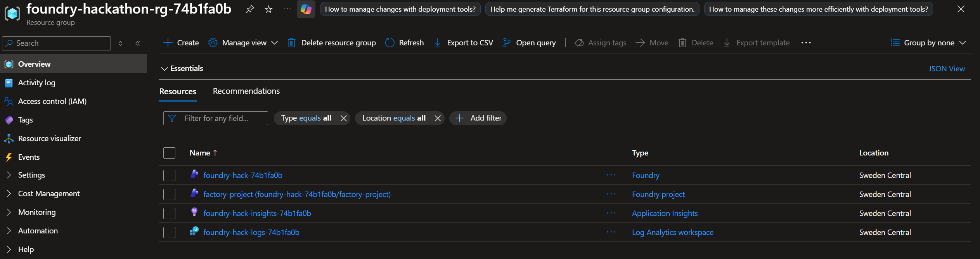Click Add filter button
980x259 pixels.
click(478, 118)
